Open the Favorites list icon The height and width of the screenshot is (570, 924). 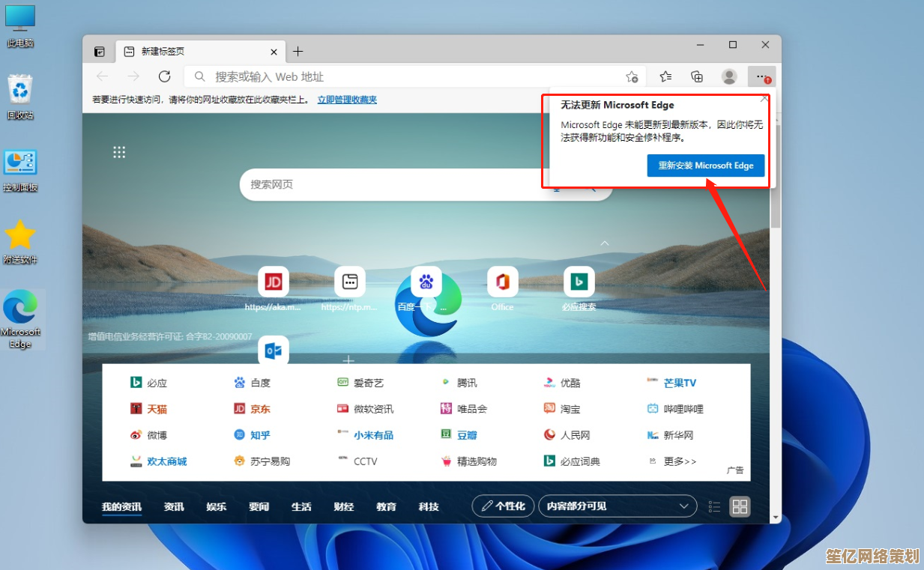pos(665,76)
